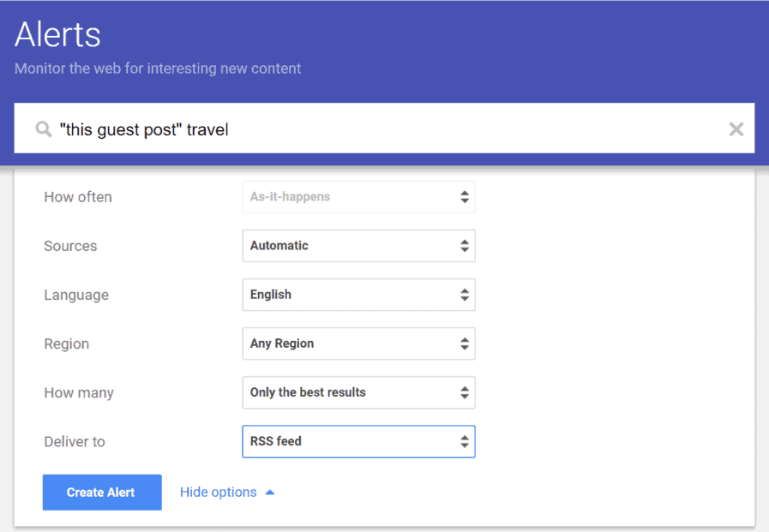Click the stepper arrows beside Any Region
The image size is (769, 532).
(465, 344)
